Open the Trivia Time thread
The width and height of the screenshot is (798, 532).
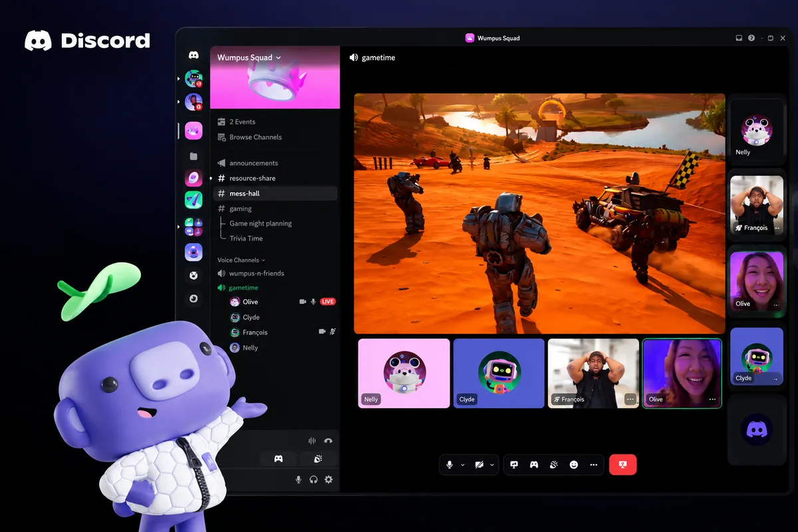click(x=246, y=238)
